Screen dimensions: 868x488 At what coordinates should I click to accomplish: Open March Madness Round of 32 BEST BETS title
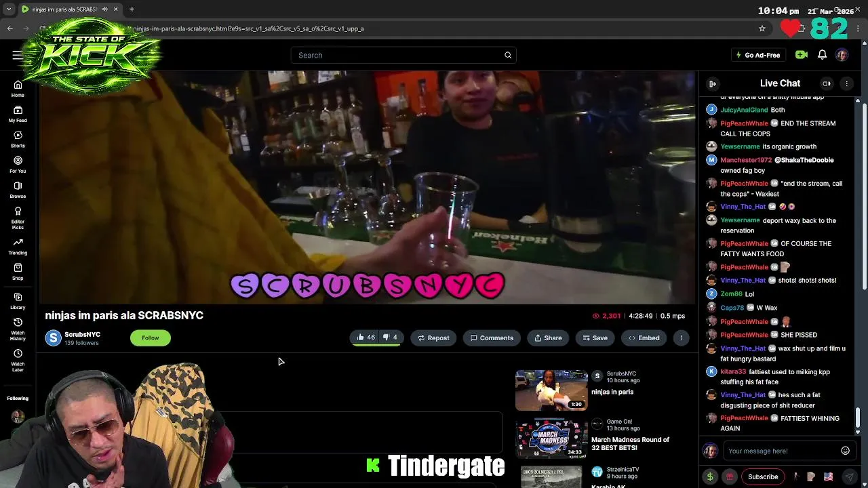pos(630,444)
